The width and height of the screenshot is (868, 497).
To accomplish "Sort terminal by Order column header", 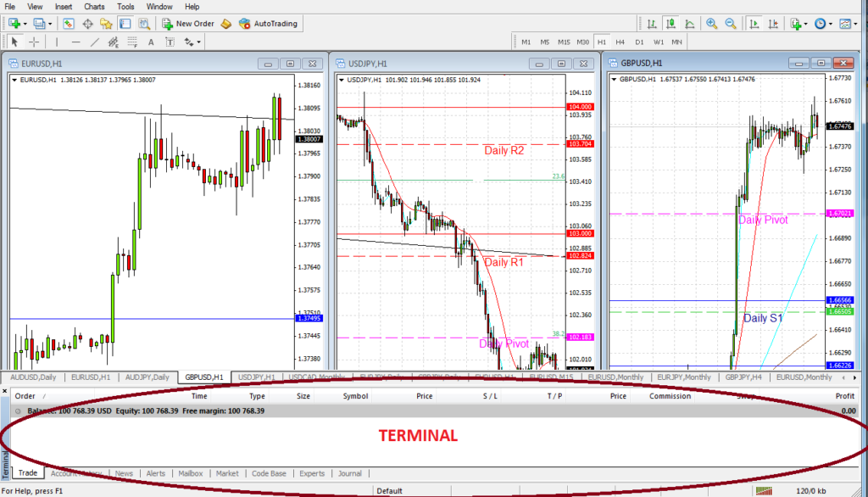I will pyautogui.click(x=25, y=396).
